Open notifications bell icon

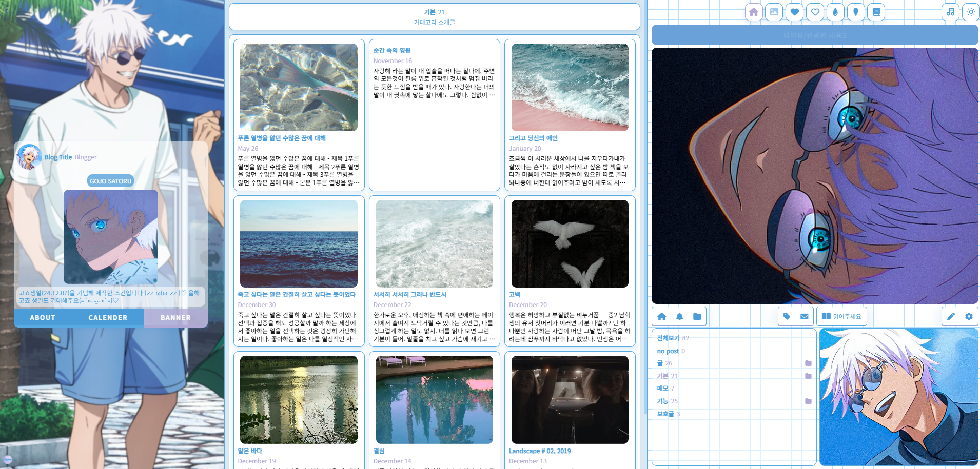679,317
